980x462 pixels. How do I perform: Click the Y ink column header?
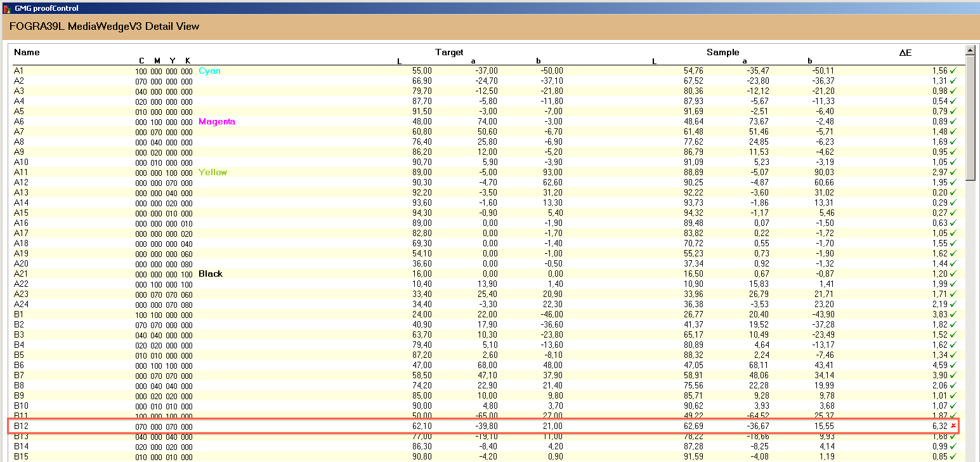172,61
